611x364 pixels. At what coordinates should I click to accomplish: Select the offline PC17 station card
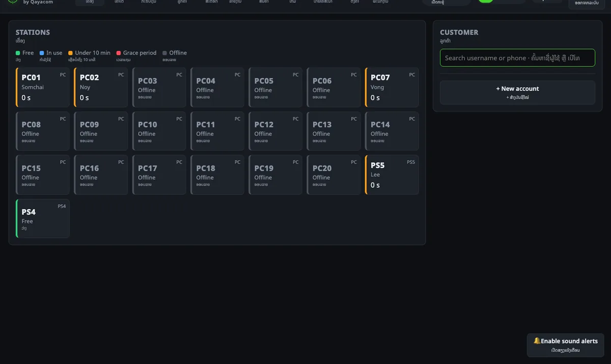click(159, 175)
